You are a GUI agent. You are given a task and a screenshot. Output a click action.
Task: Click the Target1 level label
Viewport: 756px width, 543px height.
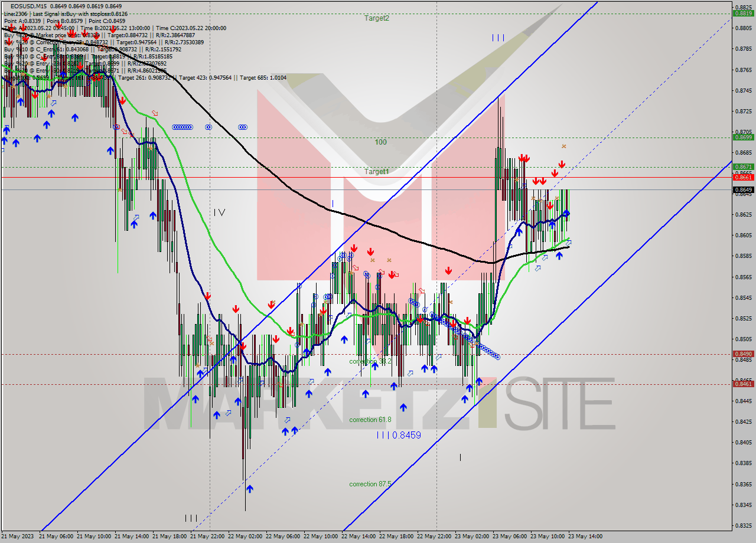376,172
